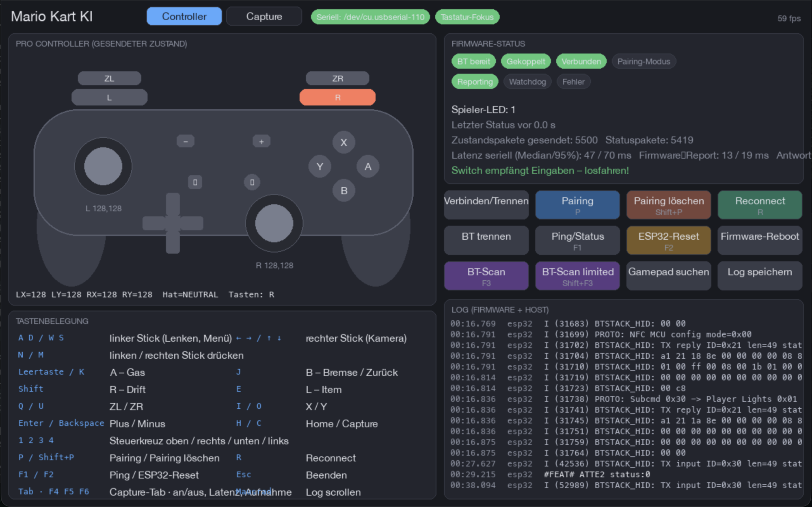Screen dimensions: 812x507
Task: Click BT trennen button
Action: (x=486, y=240)
